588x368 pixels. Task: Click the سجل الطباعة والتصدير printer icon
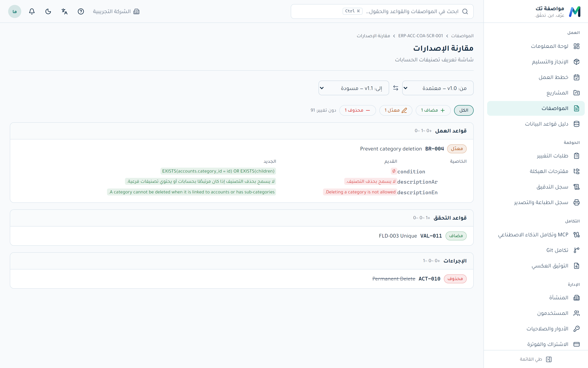576,202
